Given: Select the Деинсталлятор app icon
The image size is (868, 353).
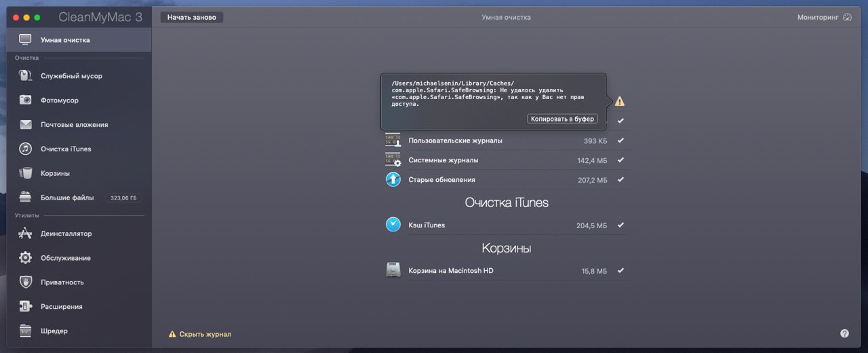Looking at the screenshot, I should click(25, 234).
